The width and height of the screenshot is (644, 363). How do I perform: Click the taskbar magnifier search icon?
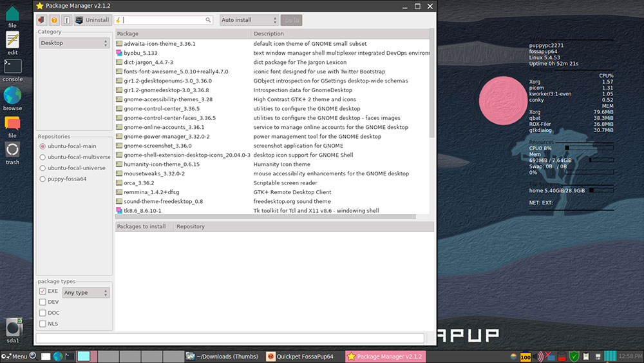[x=33, y=356]
